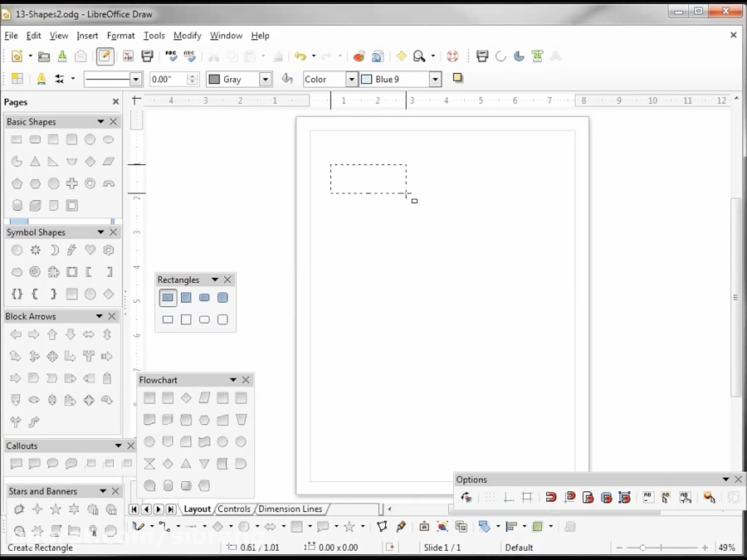Choose a diamond shape in the Flowchart palette
This screenshot has width=747, height=560.
click(x=185, y=397)
